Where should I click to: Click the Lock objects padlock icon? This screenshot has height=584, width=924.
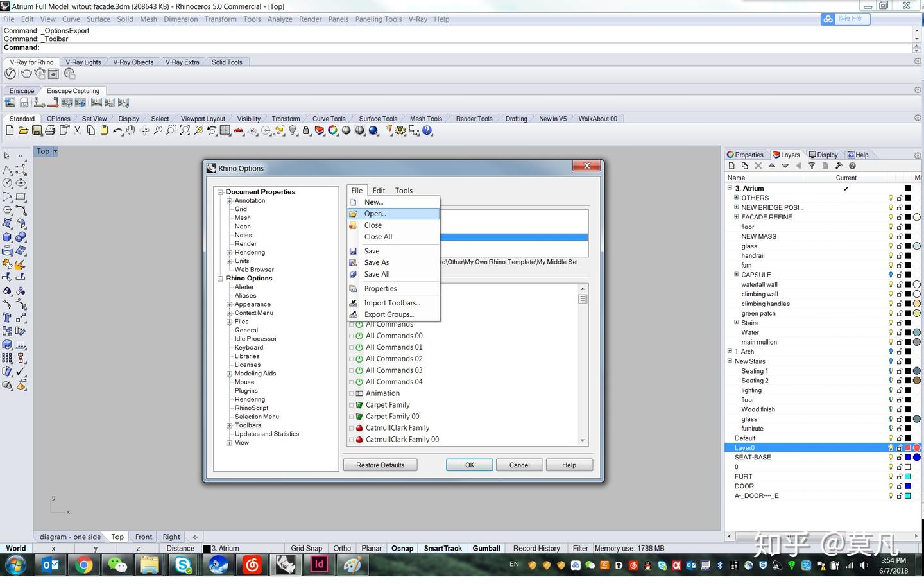[x=306, y=130]
